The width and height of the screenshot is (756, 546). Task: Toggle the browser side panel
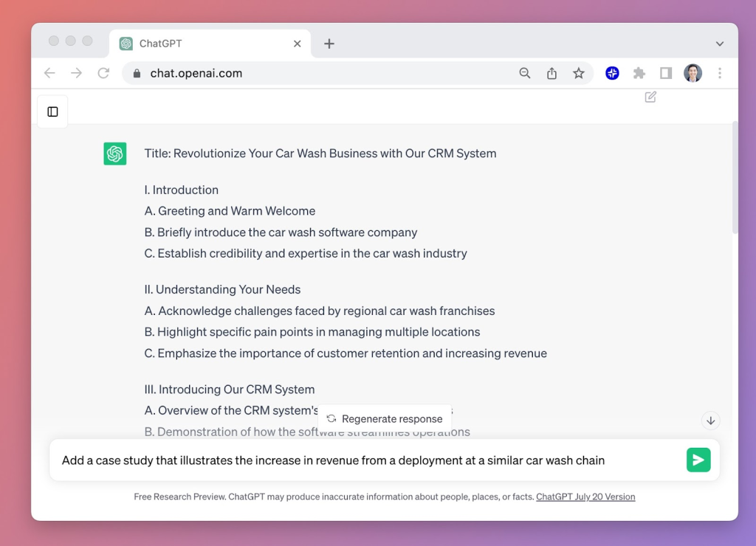tap(666, 73)
